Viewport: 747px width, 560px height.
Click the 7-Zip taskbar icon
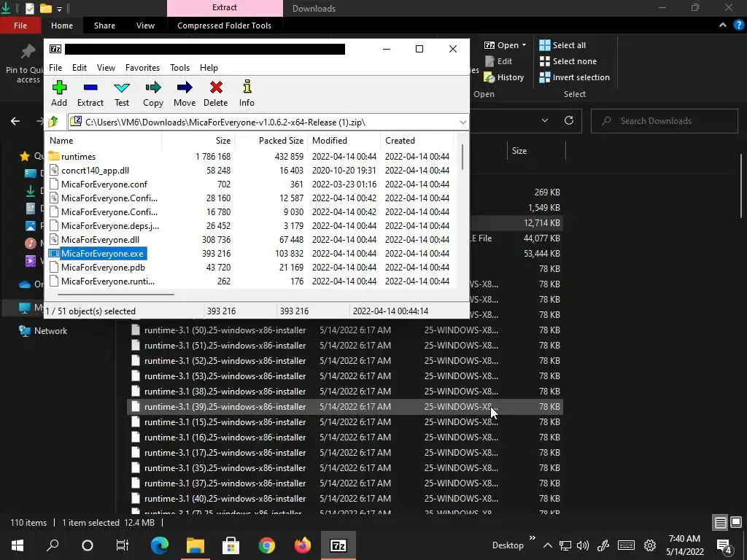click(x=338, y=545)
